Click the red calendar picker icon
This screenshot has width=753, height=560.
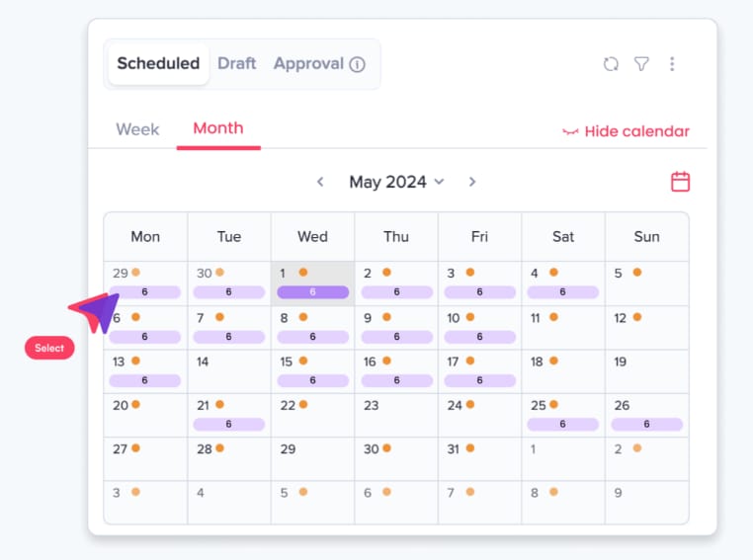coord(680,182)
